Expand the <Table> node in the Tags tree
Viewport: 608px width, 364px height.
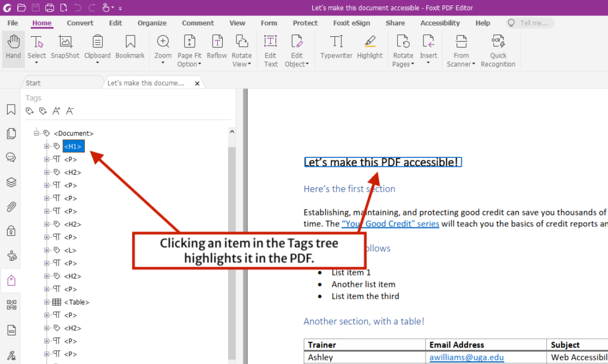click(47, 302)
